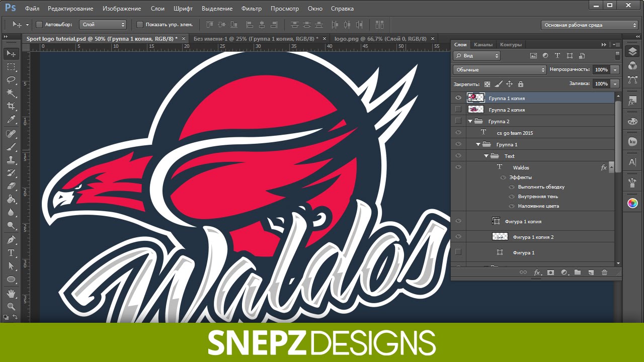Open the Color wheel panel icon
Viewport: 644px width, 362px height.
(x=632, y=203)
